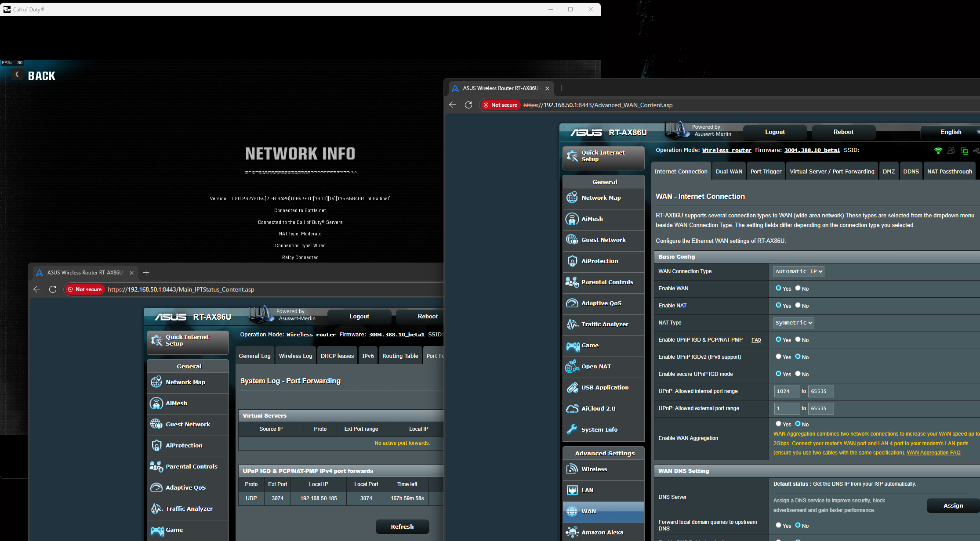Open new tab in WAN router browser
The image size is (980, 541).
pos(562,88)
